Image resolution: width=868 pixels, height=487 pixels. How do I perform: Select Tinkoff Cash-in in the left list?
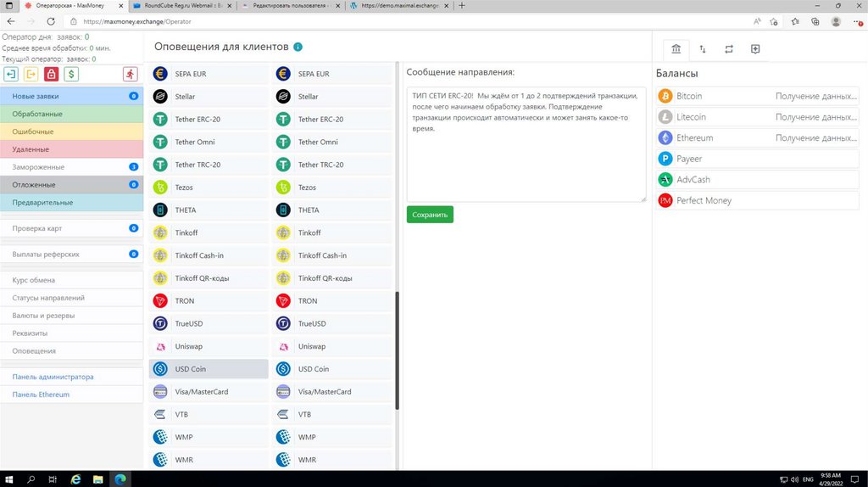209,255
